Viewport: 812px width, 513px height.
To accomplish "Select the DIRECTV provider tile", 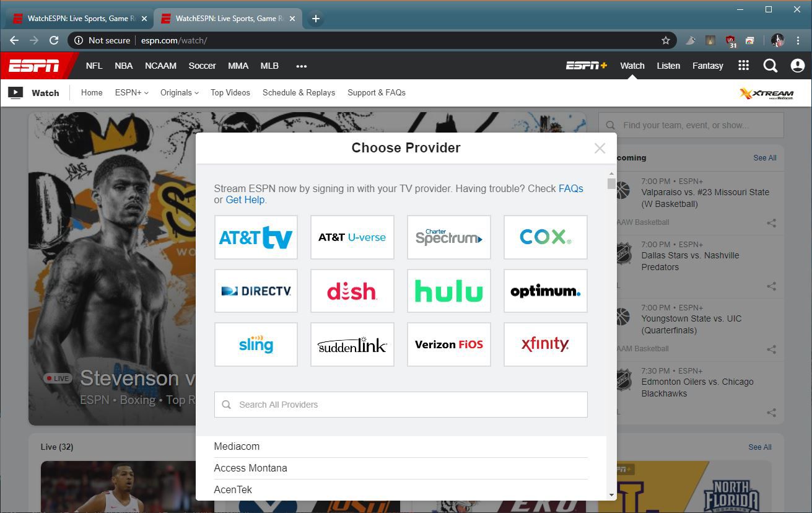I will (256, 291).
